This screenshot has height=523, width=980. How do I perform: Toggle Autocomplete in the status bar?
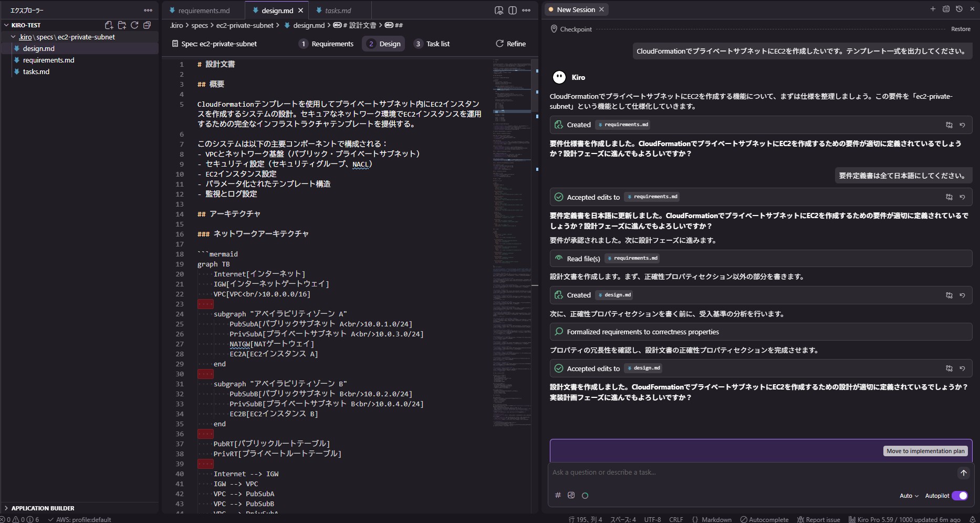764,519
